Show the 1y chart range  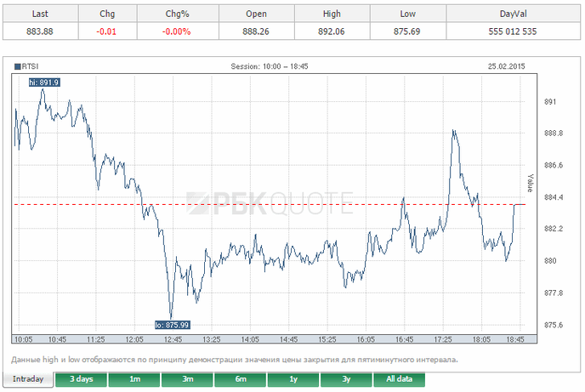[293, 378]
